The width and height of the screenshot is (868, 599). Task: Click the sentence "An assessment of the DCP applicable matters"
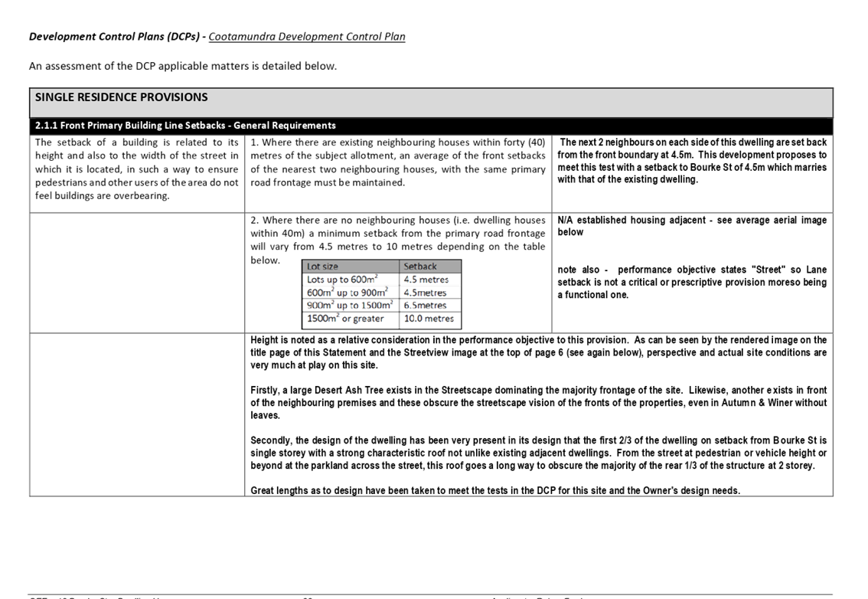(183, 66)
